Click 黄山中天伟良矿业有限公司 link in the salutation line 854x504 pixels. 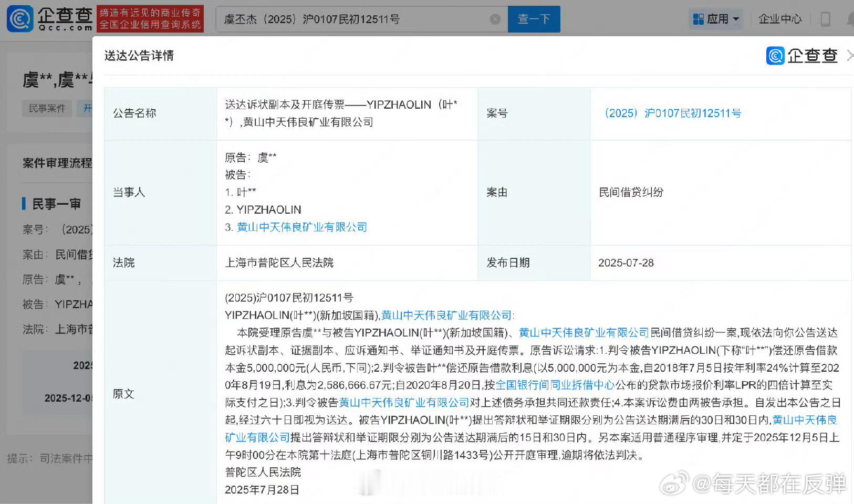tap(446, 316)
